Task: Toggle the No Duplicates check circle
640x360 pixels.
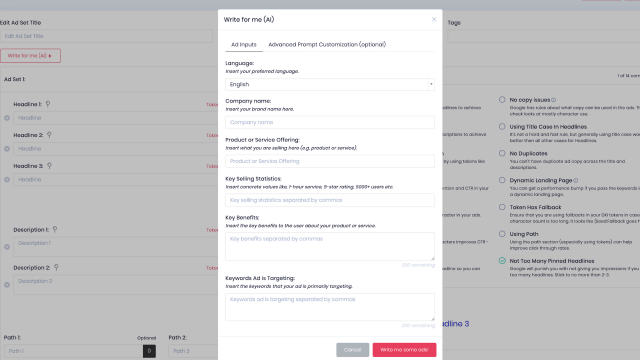Action: [502, 153]
